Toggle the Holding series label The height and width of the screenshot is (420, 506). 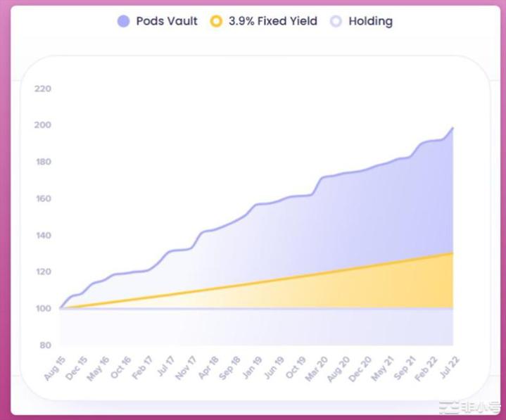click(370, 21)
